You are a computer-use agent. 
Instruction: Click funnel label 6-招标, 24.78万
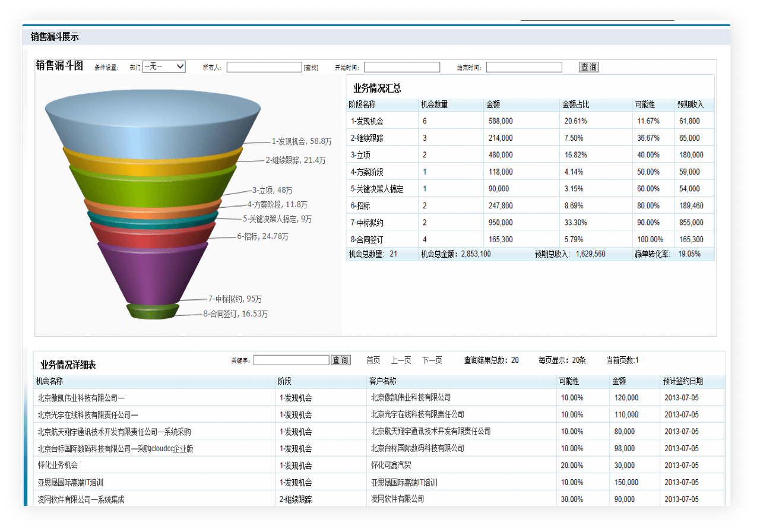click(x=262, y=236)
